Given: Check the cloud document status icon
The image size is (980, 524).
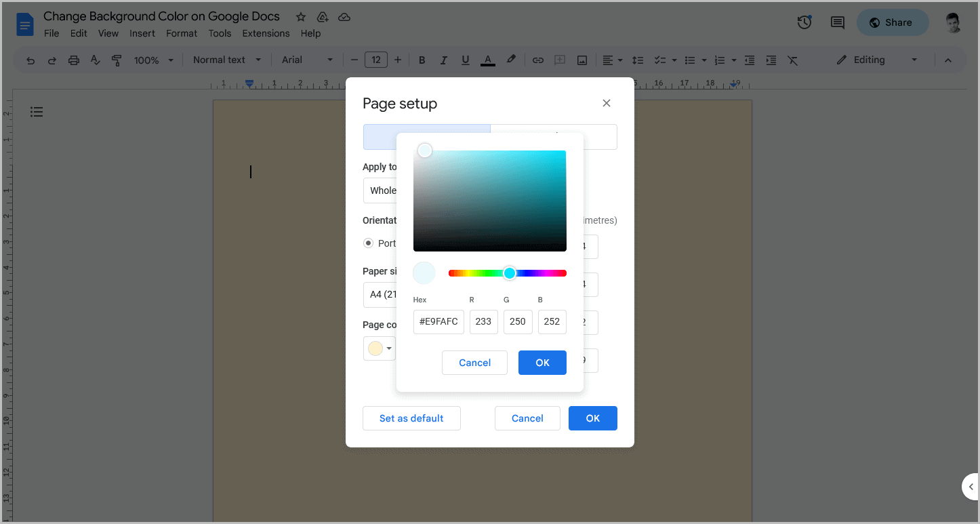Looking at the screenshot, I should point(344,17).
